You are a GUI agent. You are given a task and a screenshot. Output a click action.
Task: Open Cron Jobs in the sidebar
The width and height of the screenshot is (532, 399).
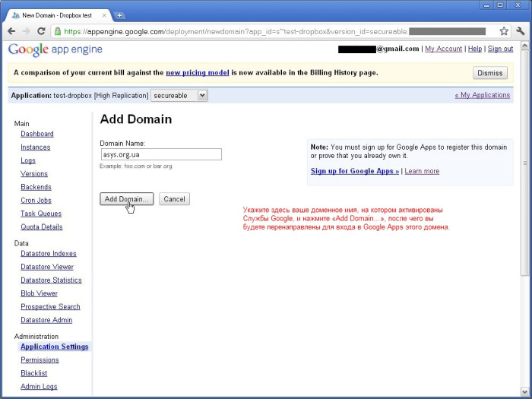[36, 200]
